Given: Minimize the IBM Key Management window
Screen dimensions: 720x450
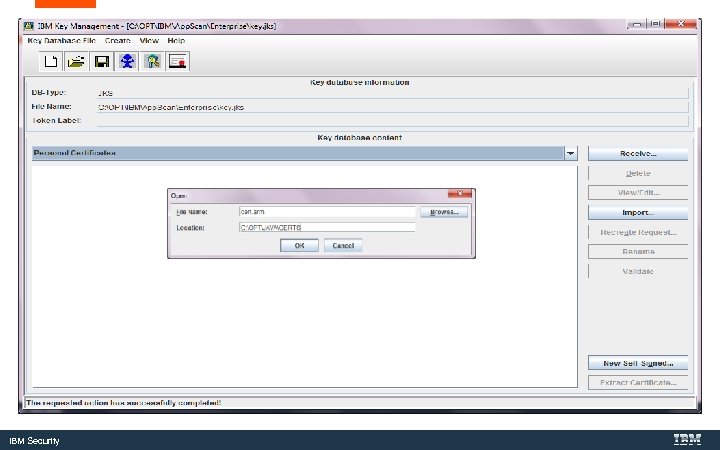Looking at the screenshot, I should [636, 24].
